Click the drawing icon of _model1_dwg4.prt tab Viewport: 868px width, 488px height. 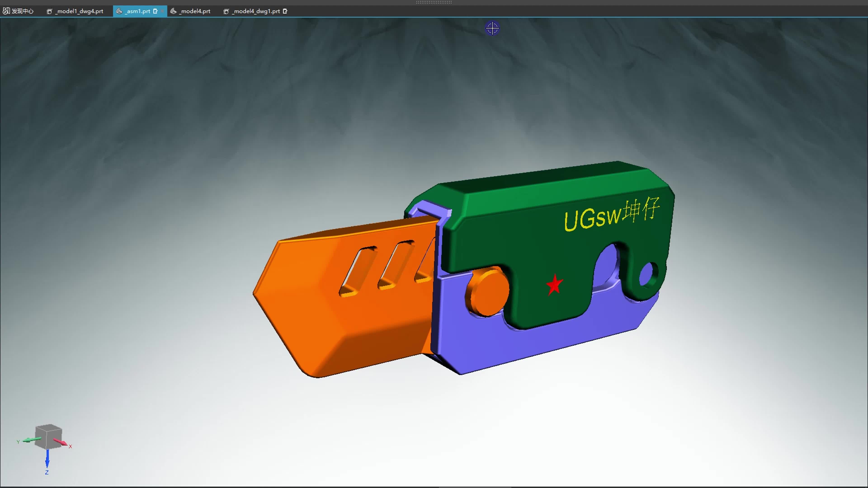(x=50, y=12)
